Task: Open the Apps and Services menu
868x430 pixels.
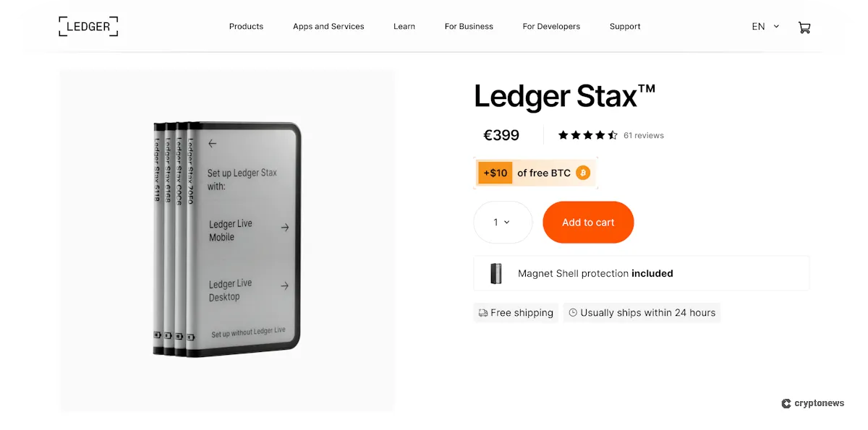Action: coord(328,27)
